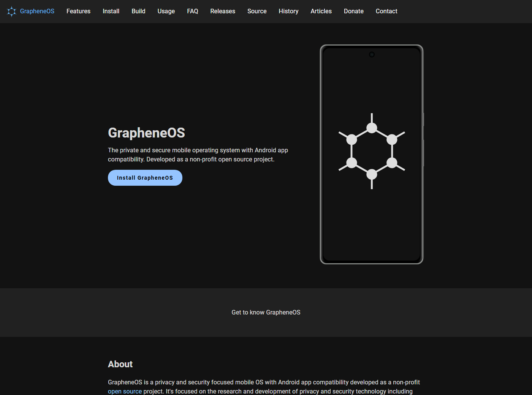Screen dimensions: 532x395
Task: Go to the History page
Action: (288, 11)
